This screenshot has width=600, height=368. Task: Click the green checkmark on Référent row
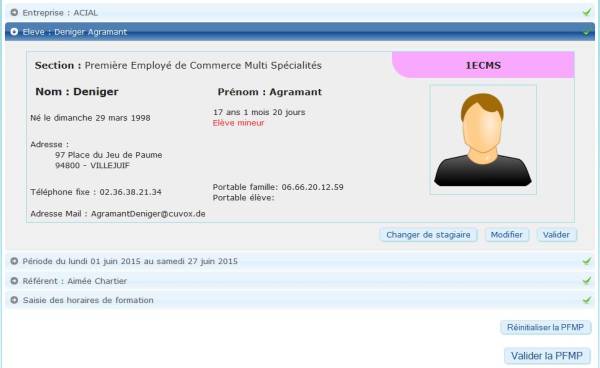[x=587, y=281]
